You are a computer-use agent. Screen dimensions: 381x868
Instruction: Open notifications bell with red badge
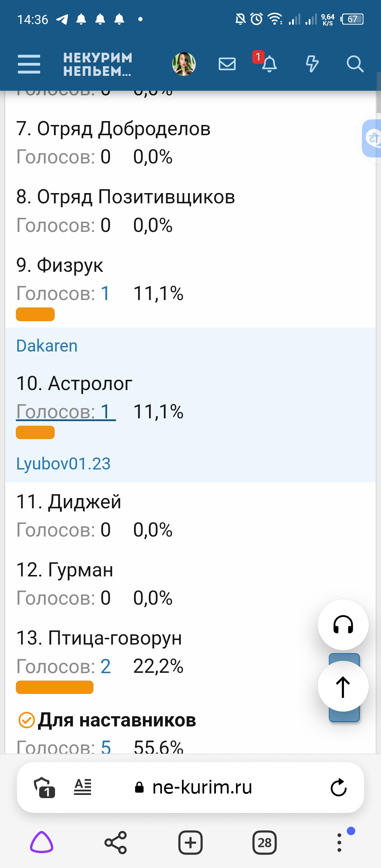click(269, 64)
